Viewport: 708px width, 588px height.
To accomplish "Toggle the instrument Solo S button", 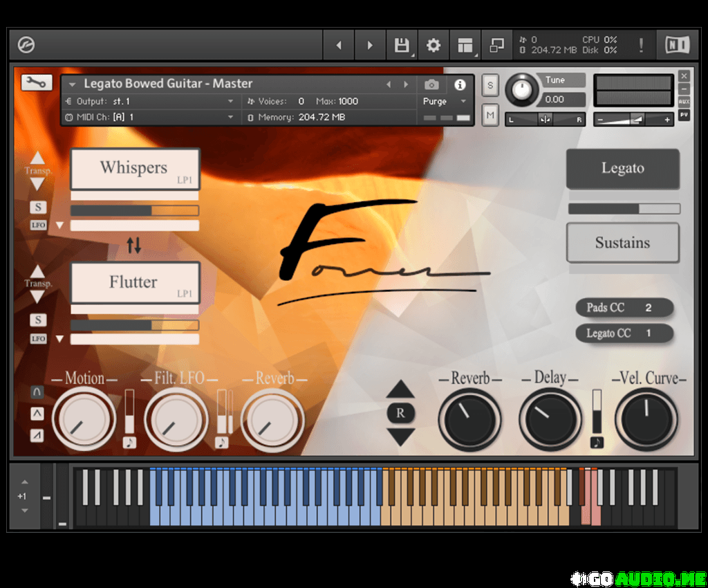I will tap(490, 85).
